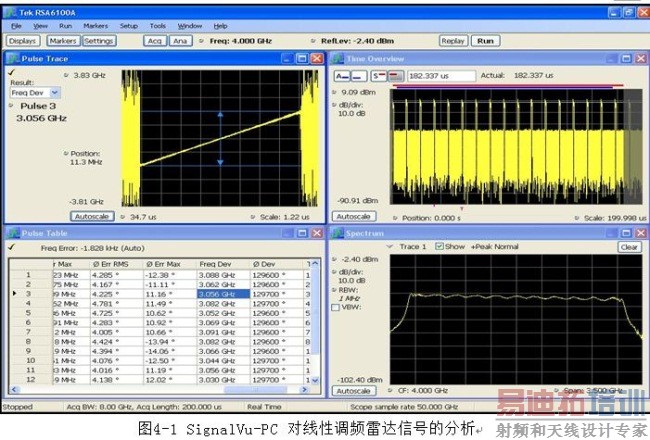Viewport: 650px width, 440px height.
Task: Maximize the Pulse Table panel
Action: coord(302,233)
